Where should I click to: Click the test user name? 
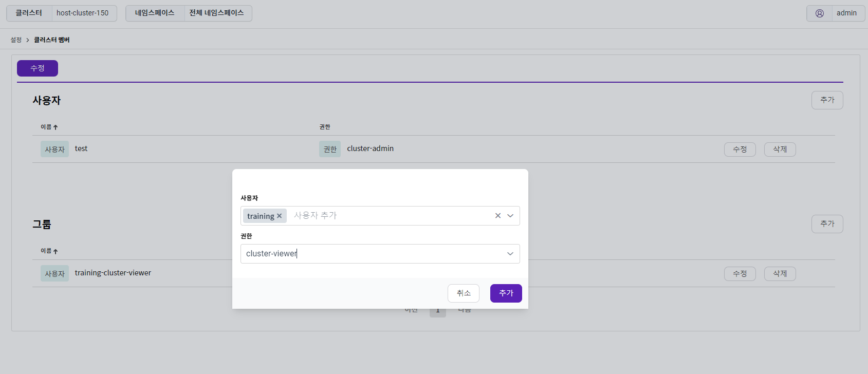point(81,149)
